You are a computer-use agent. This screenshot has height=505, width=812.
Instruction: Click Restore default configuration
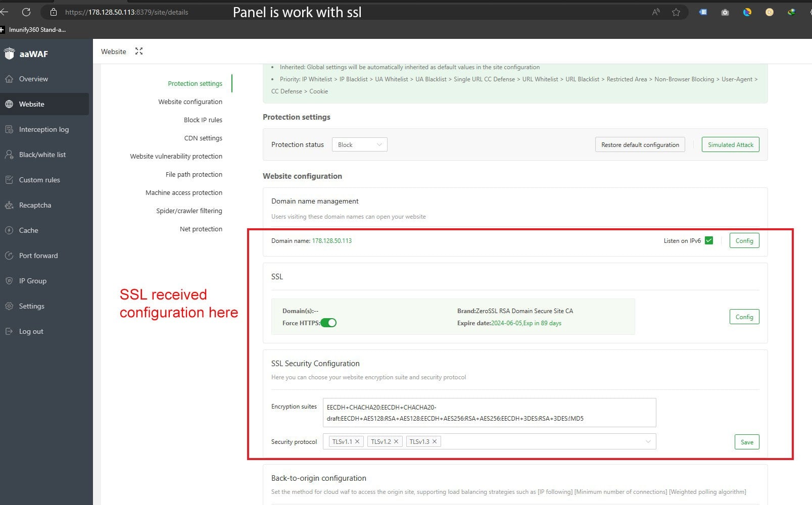pyautogui.click(x=640, y=144)
